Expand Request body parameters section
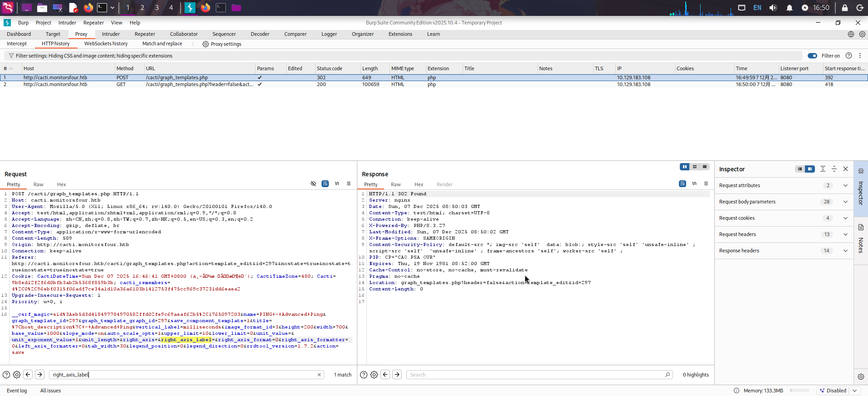The image size is (868, 396). 845,202
